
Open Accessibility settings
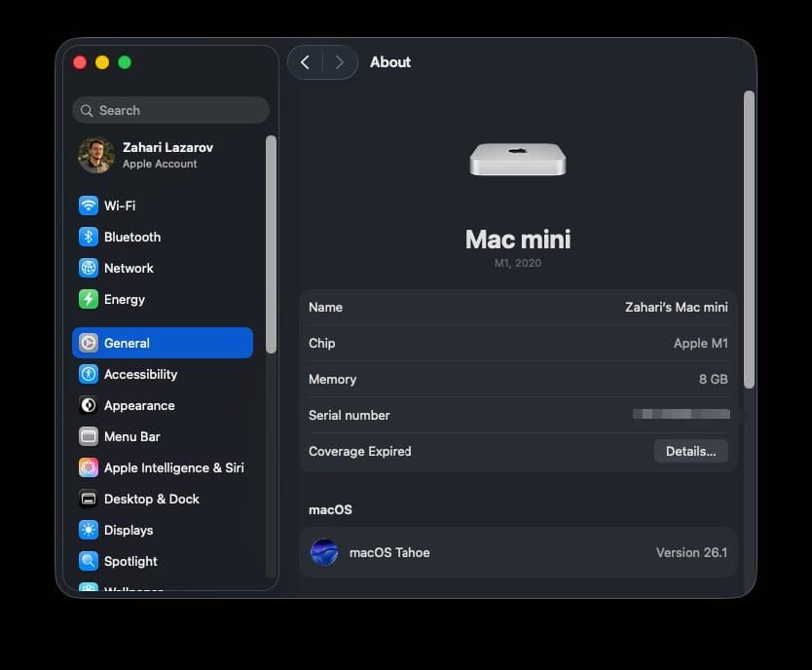tap(163, 374)
